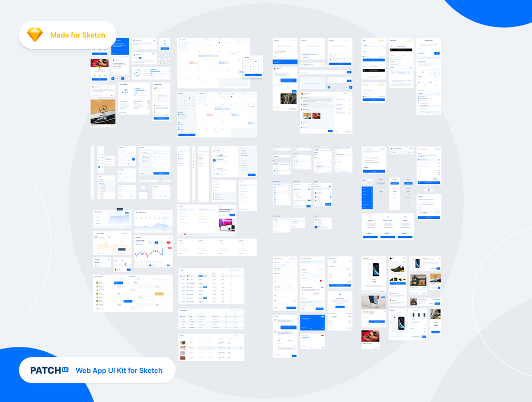Screen dimensions: 532x402
Task: Click the rightmost round blue icon button by chat
Action: point(350,87)
